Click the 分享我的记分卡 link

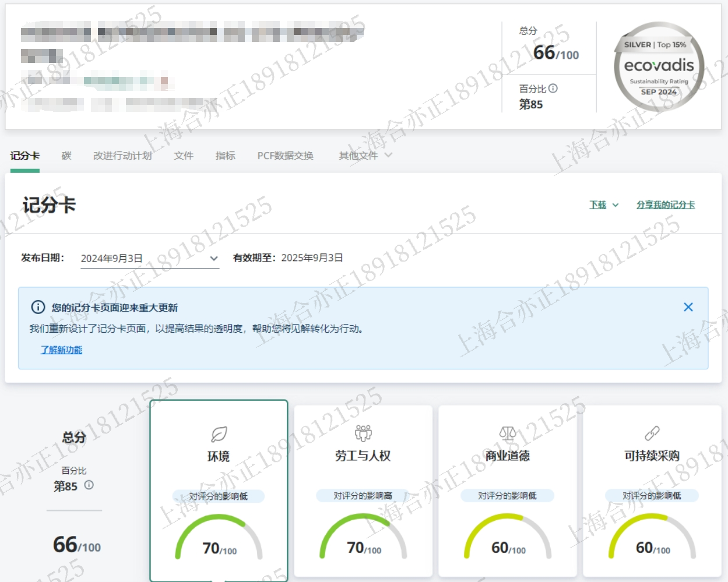(x=665, y=205)
